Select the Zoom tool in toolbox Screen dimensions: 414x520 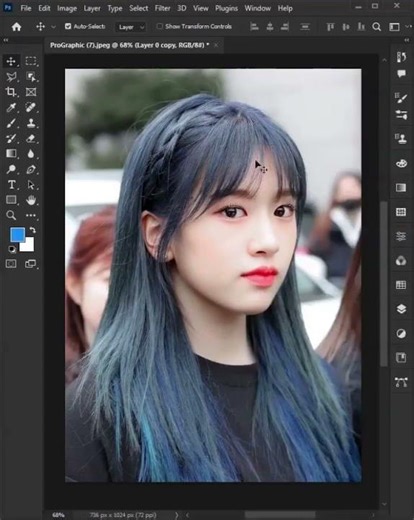pos(11,215)
